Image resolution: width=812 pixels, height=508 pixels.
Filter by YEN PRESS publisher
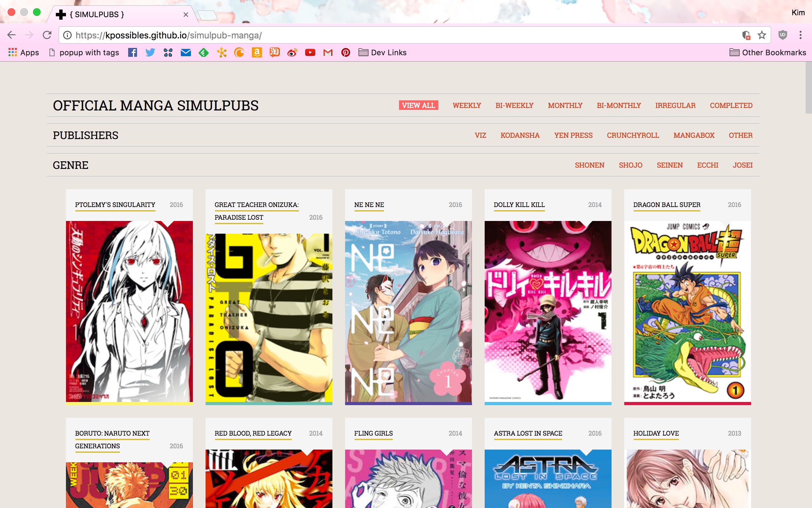pos(573,135)
